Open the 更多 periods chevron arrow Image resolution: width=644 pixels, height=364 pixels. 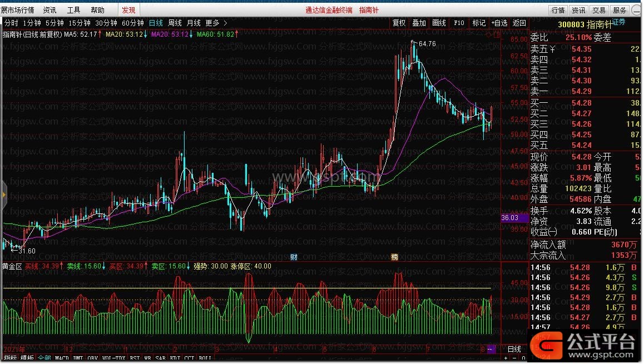(x=225, y=23)
